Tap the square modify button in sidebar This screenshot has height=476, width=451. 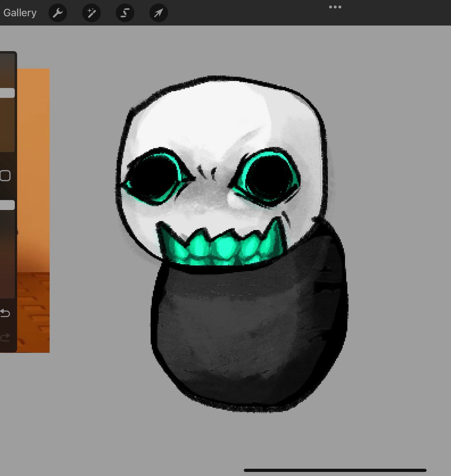coord(5,176)
